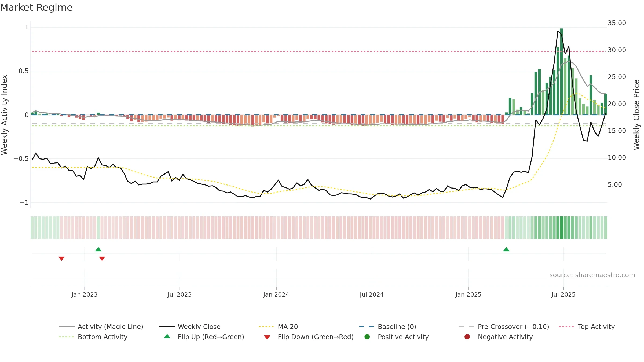644x362 pixels.
Task: Click flip-up marker near Jan 2023
Action: pyautogui.click(x=98, y=249)
